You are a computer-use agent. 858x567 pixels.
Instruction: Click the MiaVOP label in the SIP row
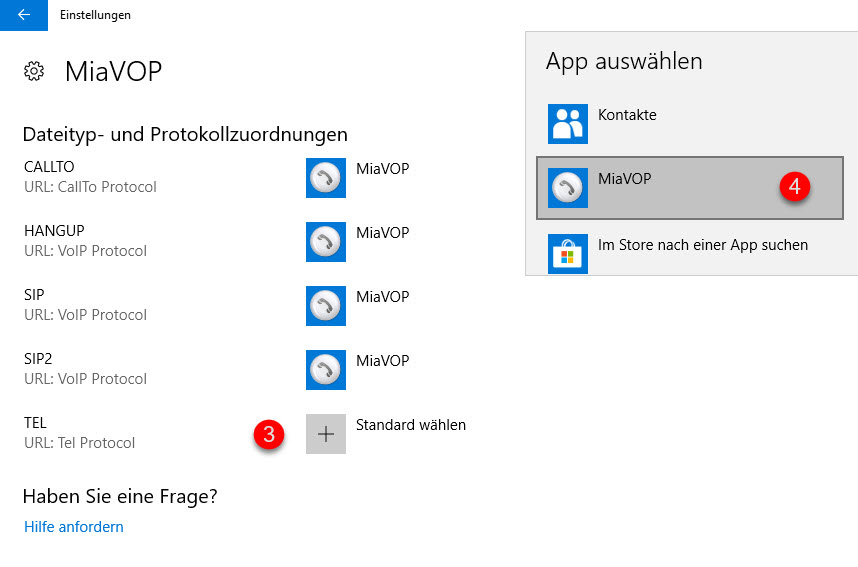click(382, 297)
